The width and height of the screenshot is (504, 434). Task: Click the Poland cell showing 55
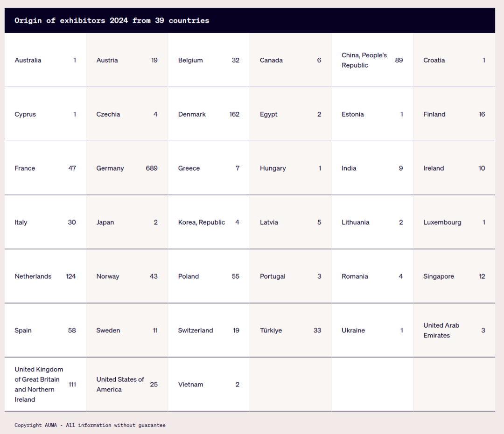click(x=208, y=276)
